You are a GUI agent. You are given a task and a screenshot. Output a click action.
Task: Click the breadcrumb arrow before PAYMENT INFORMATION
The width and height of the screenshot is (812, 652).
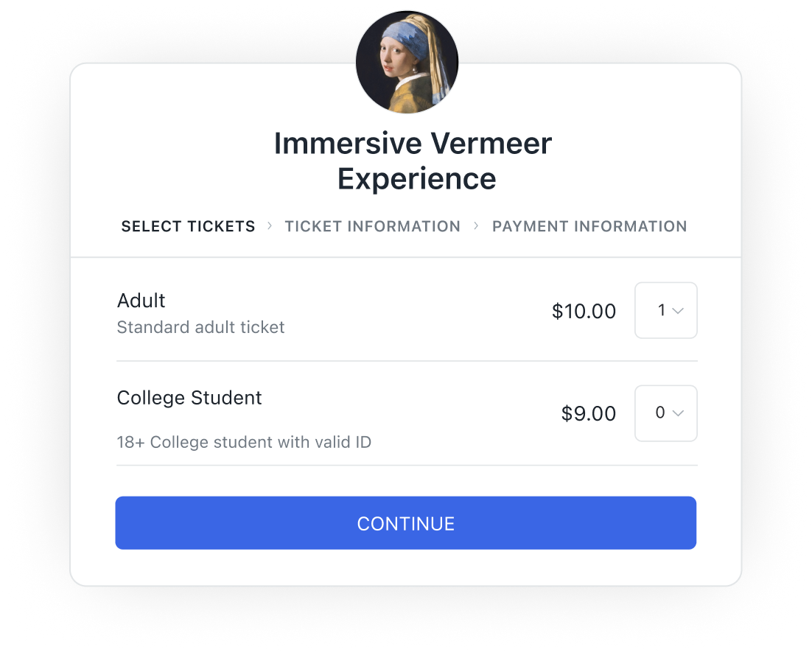coord(476,225)
